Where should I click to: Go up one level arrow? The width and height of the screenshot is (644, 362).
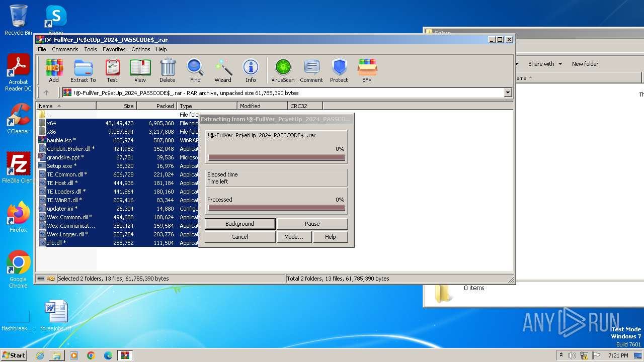point(46,93)
